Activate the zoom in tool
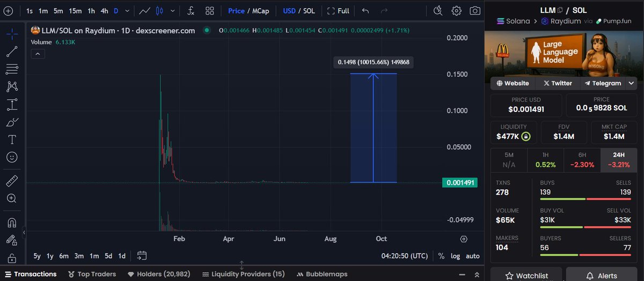The width and height of the screenshot is (644, 281). pos(12,198)
